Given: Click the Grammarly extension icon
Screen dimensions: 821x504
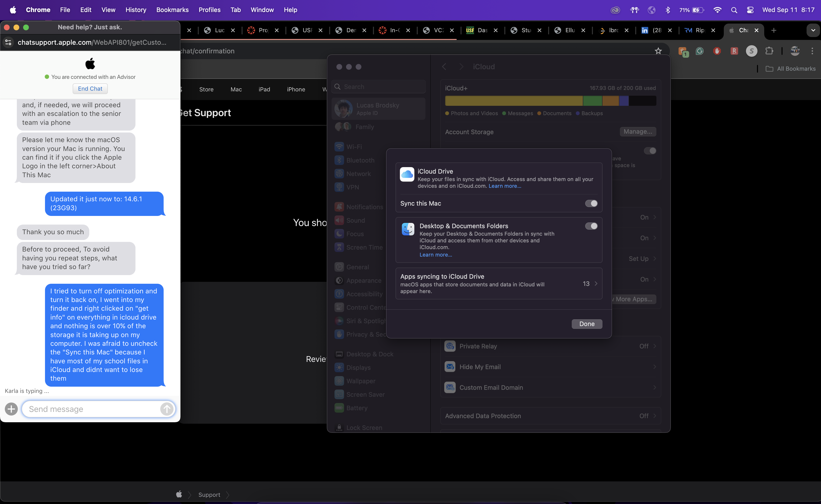Looking at the screenshot, I should pyautogui.click(x=700, y=51).
